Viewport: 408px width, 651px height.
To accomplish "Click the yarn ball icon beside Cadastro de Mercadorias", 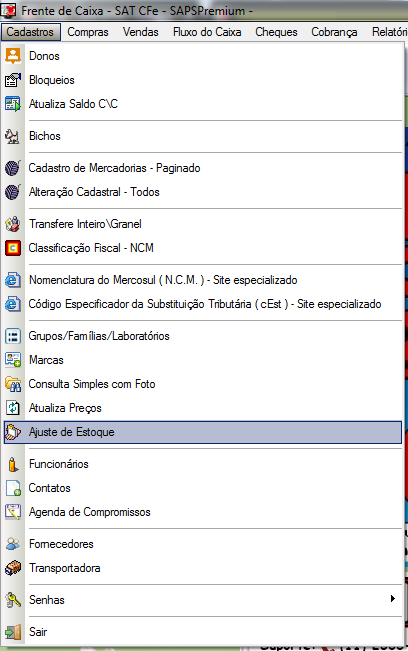I will 13,168.
